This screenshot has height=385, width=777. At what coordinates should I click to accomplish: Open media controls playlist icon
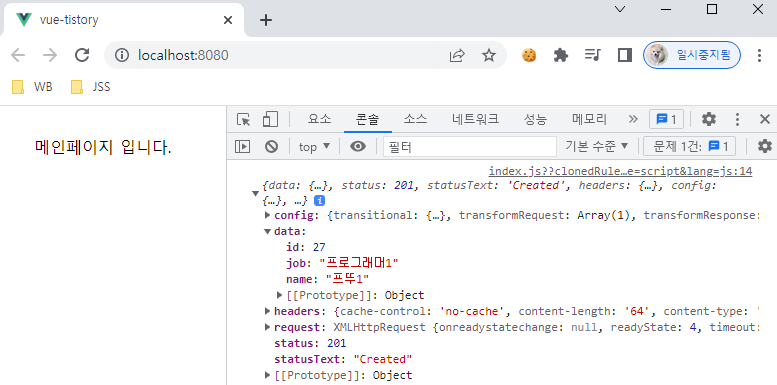593,55
